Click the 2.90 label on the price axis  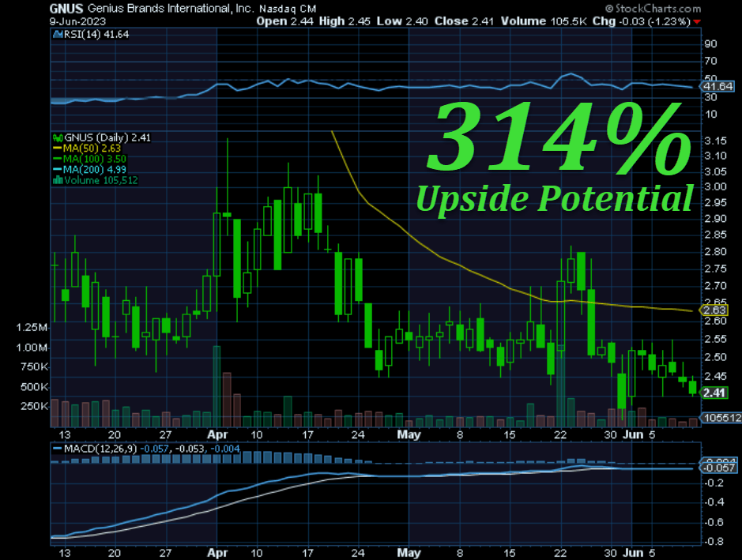tap(715, 219)
